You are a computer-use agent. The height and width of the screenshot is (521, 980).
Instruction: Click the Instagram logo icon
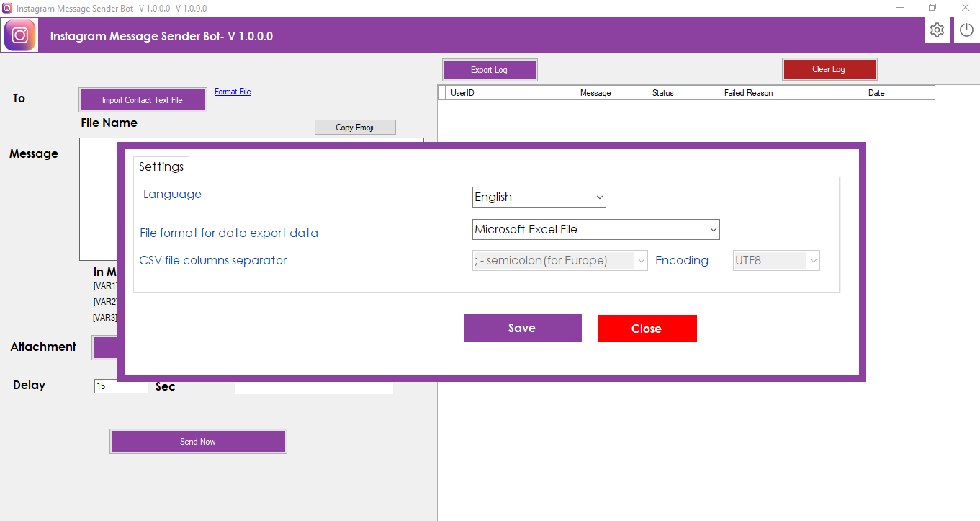pos(20,35)
